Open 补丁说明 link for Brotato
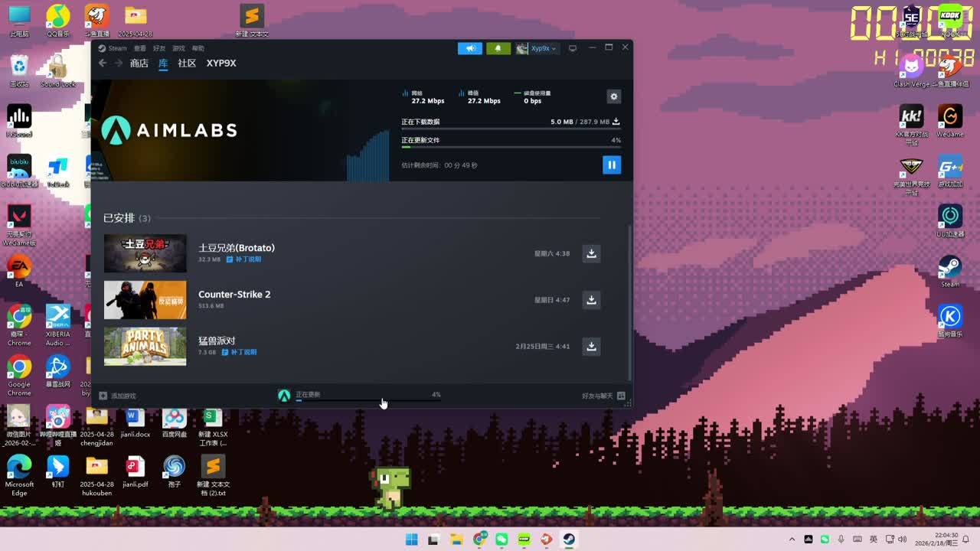Image resolution: width=980 pixels, height=551 pixels. coord(247,259)
